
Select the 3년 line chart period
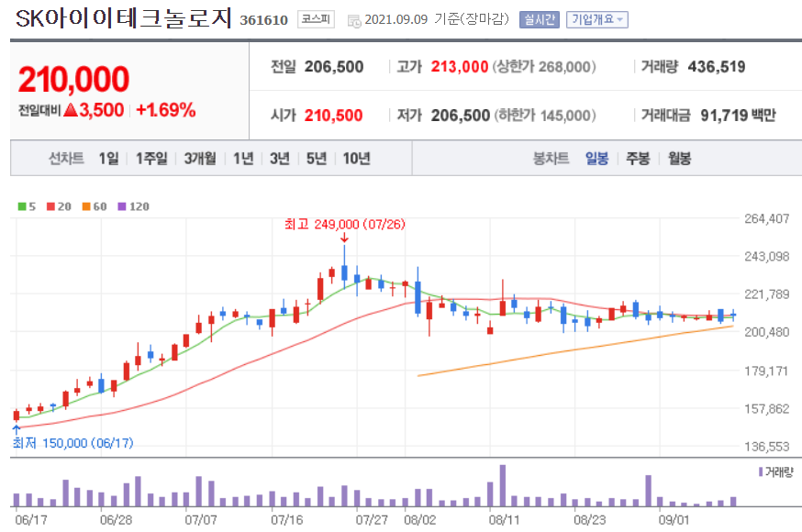(279, 159)
